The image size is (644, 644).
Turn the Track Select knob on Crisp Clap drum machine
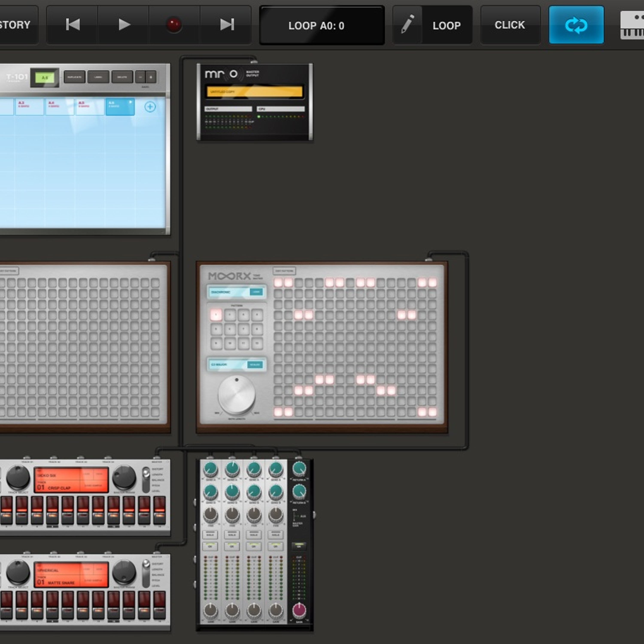coord(18,478)
